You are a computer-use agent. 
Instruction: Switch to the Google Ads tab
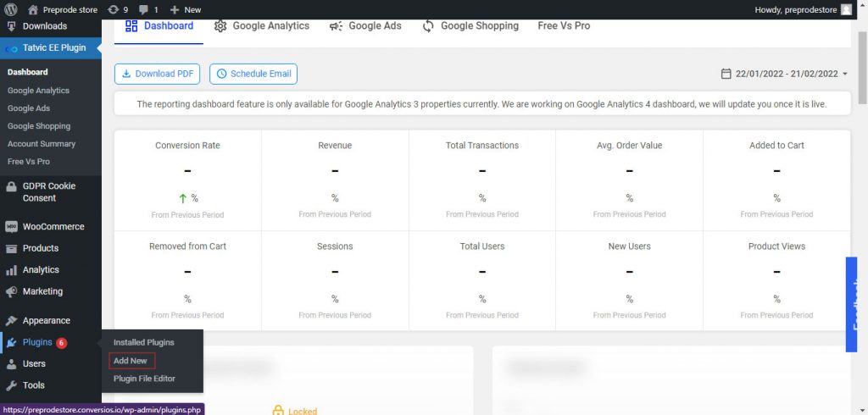coord(364,26)
